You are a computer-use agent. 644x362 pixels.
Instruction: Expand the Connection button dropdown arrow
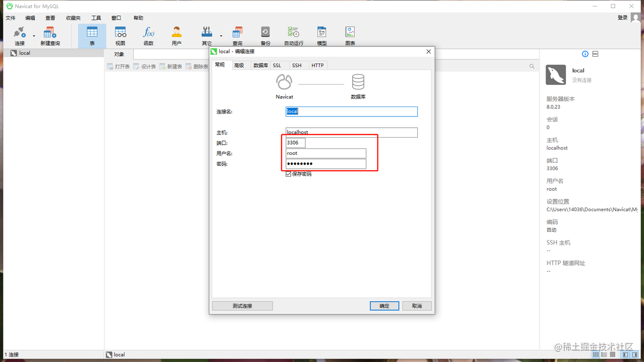(34, 36)
